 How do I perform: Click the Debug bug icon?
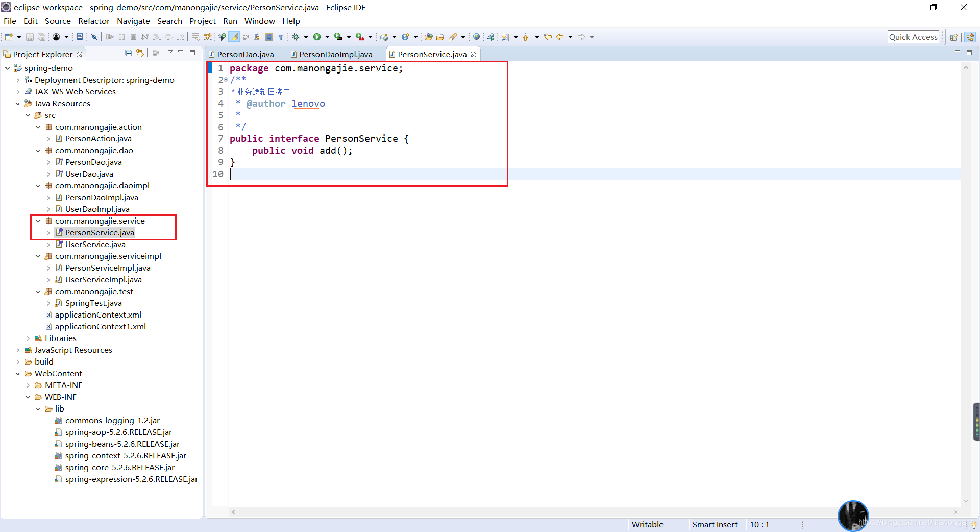[296, 37]
